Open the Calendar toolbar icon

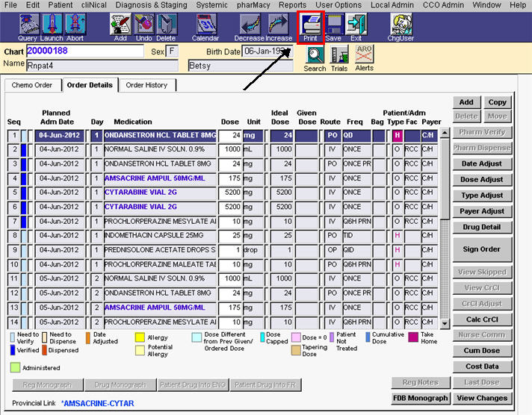pyautogui.click(x=206, y=25)
